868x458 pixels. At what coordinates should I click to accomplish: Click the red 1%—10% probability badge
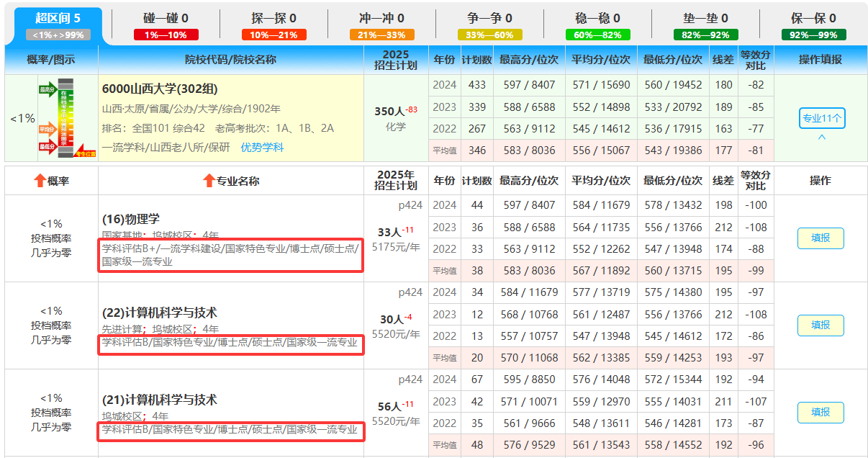click(x=166, y=35)
